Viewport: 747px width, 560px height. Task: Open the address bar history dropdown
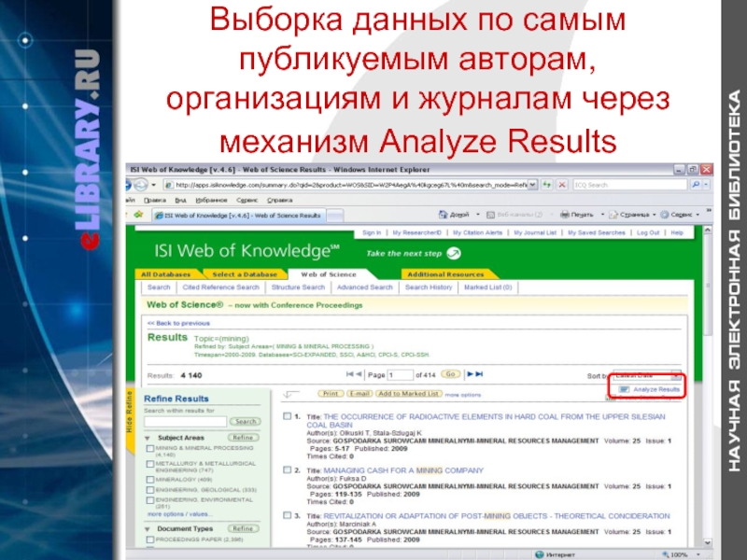(532, 184)
